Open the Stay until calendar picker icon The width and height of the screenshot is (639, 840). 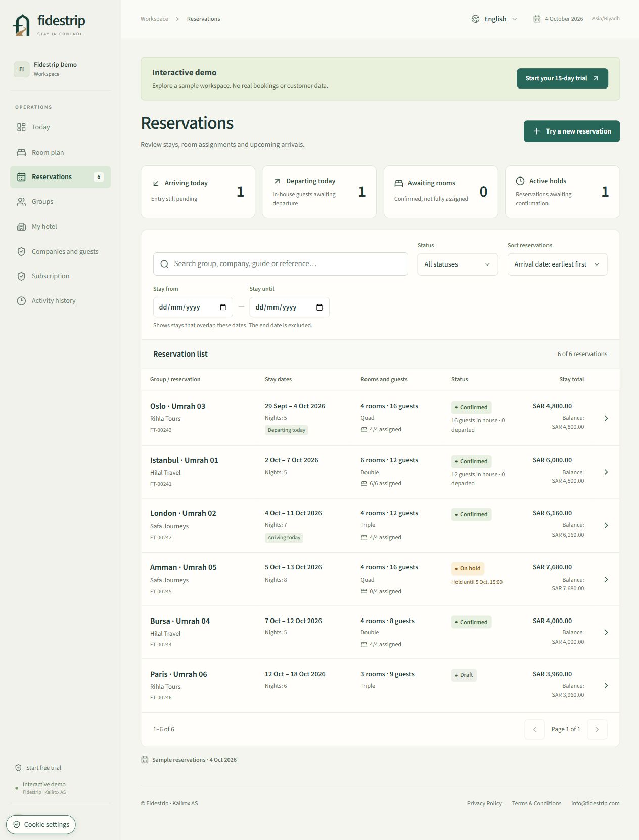pyautogui.click(x=319, y=307)
